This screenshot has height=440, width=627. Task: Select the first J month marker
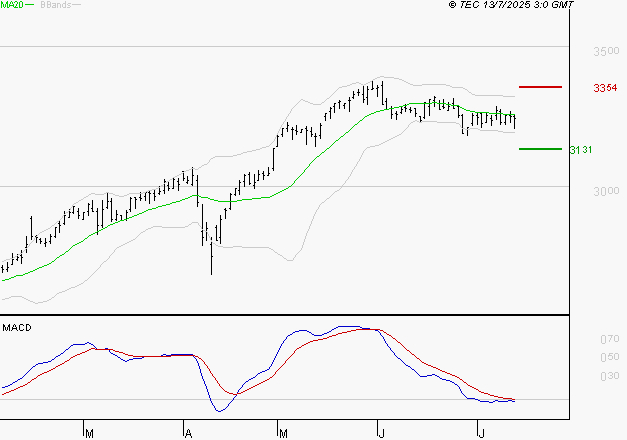pos(381,433)
